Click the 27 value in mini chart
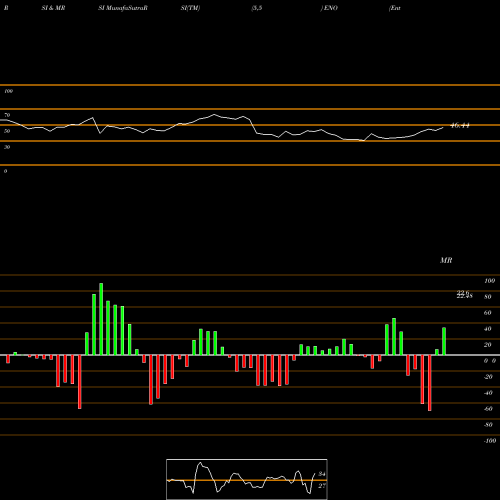The image size is (500, 500). [x=322, y=486]
